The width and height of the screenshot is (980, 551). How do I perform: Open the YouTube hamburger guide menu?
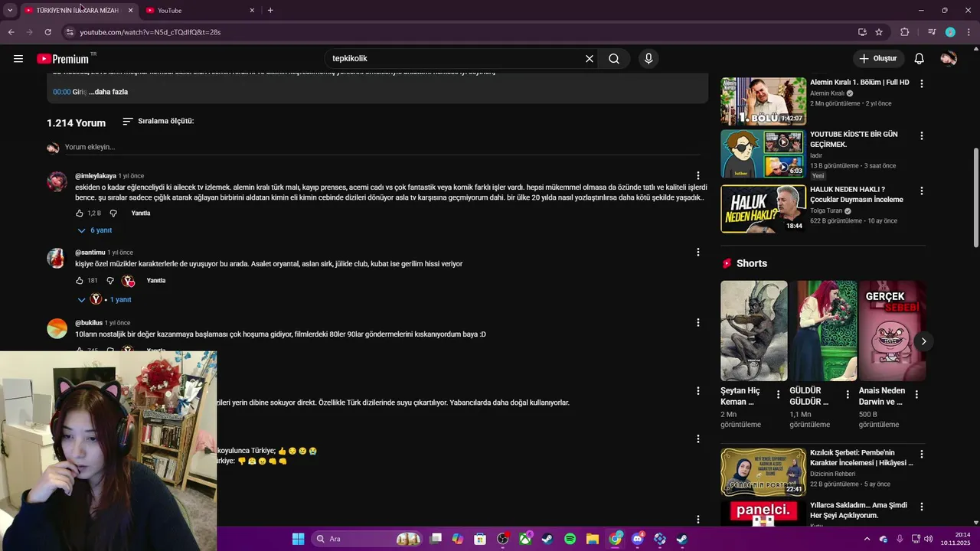click(18, 58)
